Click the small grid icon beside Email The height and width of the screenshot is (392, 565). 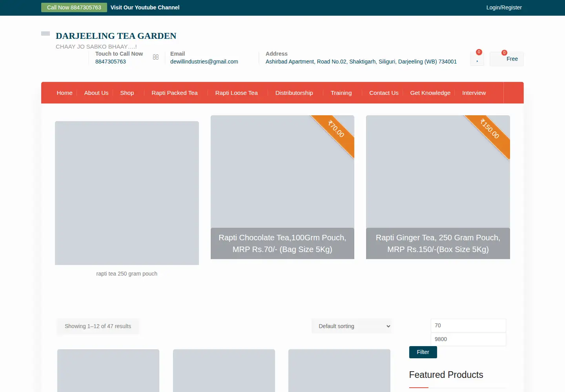(x=156, y=57)
